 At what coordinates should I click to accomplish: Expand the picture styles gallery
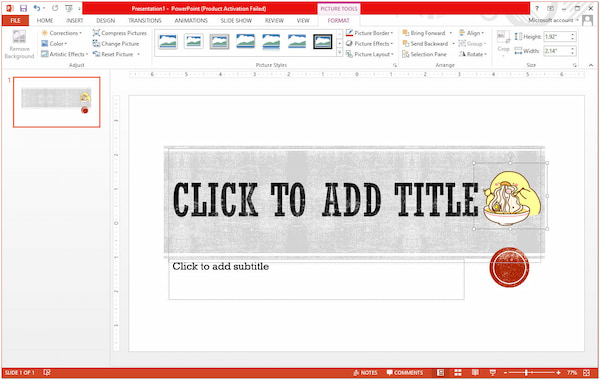[x=339, y=53]
